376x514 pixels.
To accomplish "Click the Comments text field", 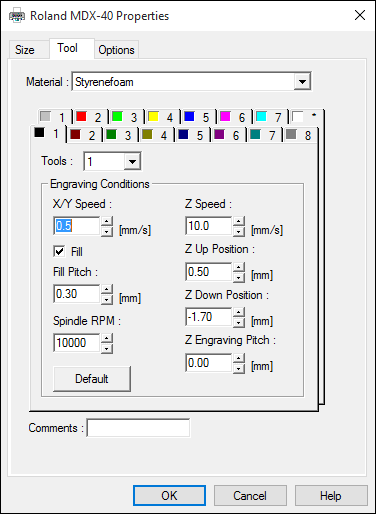I will tap(138, 428).
